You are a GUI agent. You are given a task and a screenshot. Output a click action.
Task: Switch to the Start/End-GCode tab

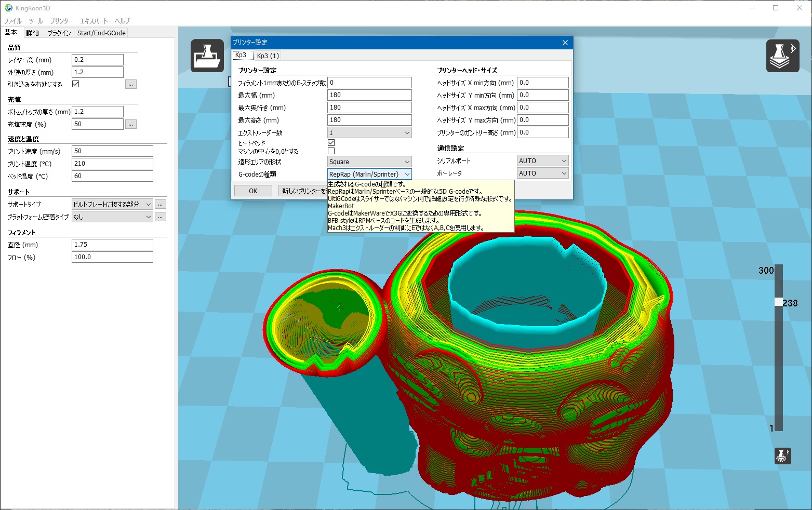point(101,33)
